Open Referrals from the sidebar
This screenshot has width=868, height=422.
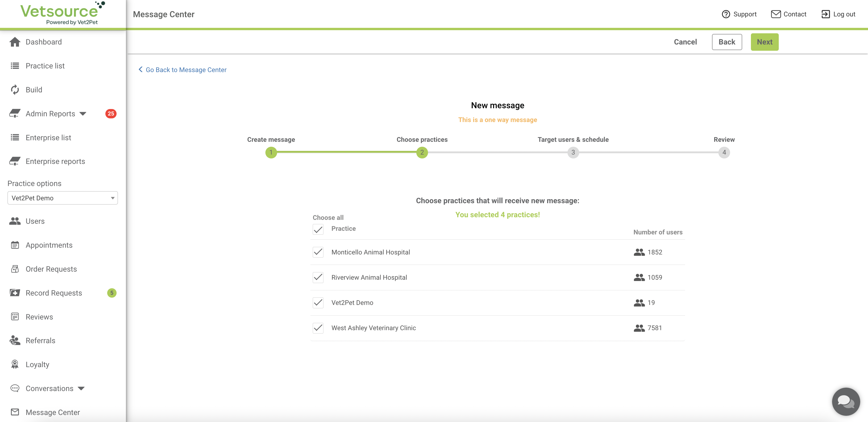click(40, 341)
